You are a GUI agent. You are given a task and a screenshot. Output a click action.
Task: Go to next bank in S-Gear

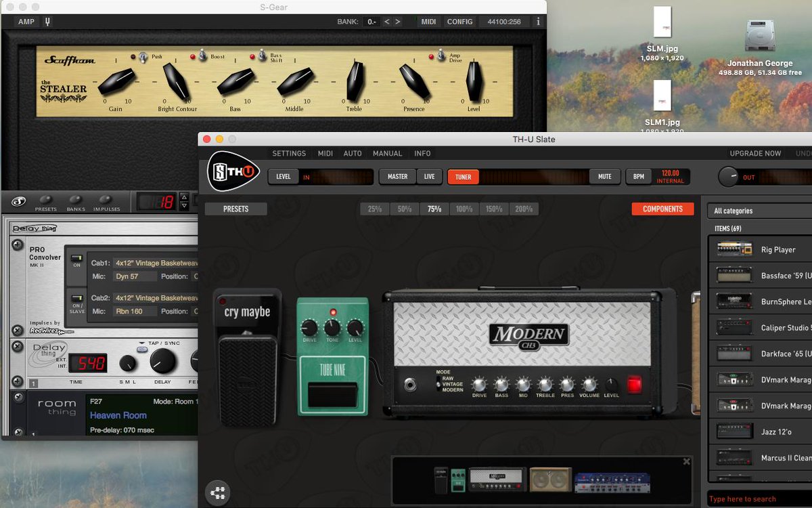[x=398, y=22]
